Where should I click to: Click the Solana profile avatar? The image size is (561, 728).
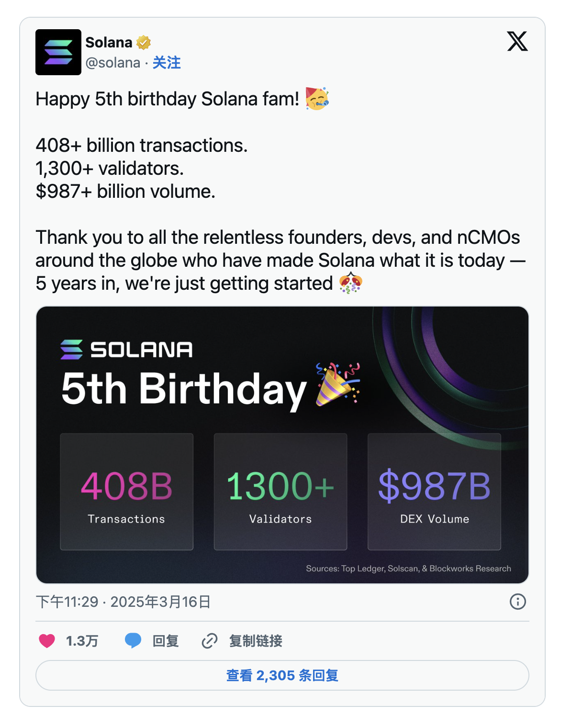click(x=57, y=52)
